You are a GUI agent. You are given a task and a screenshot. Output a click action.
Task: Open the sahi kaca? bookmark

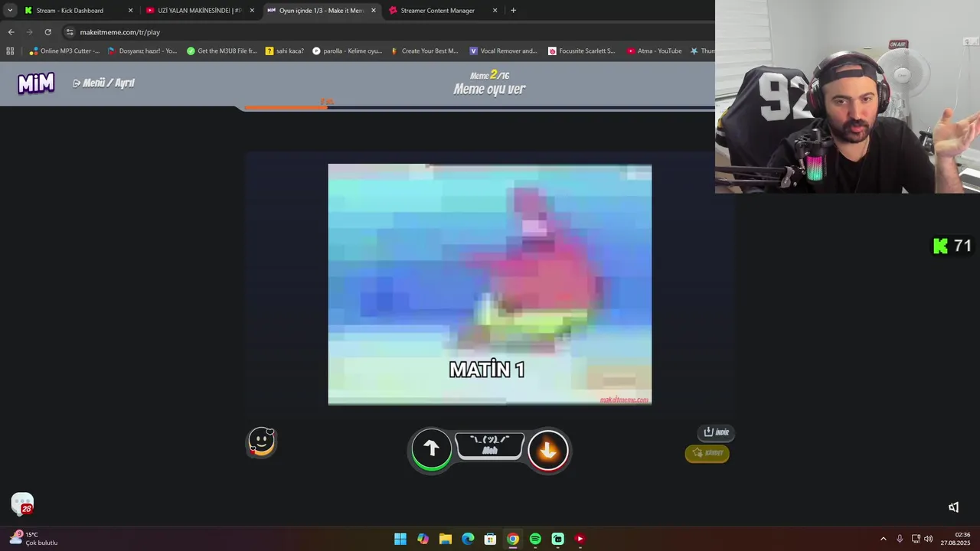[x=285, y=51]
